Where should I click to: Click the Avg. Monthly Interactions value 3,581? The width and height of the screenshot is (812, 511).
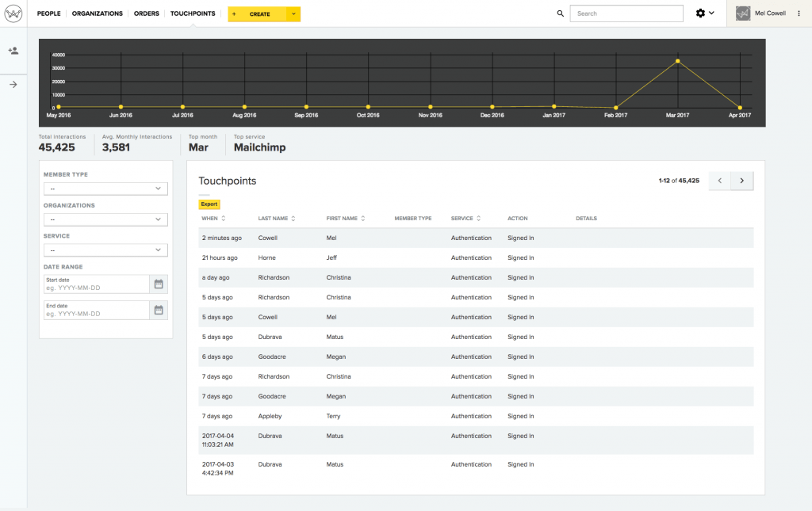116,147
